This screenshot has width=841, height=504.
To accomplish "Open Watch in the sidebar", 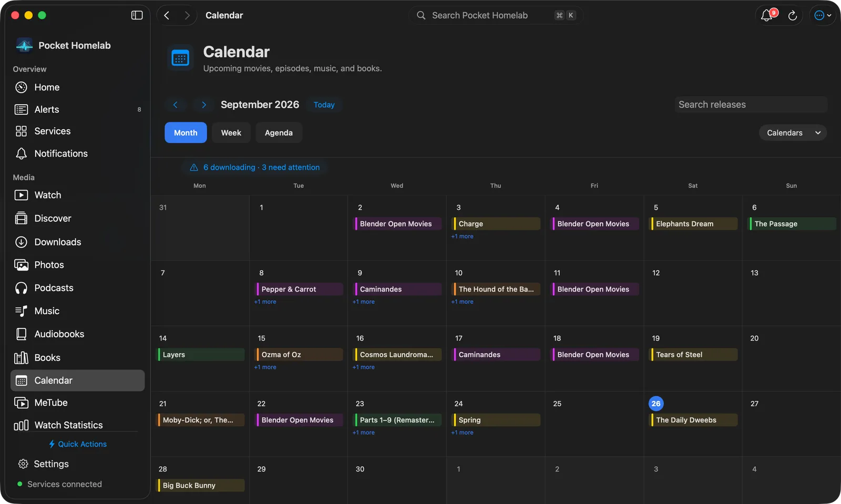I will pos(77,195).
